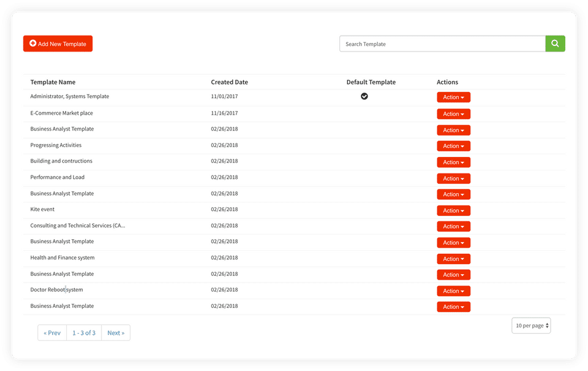Open the 10 per page selector

pyautogui.click(x=531, y=326)
